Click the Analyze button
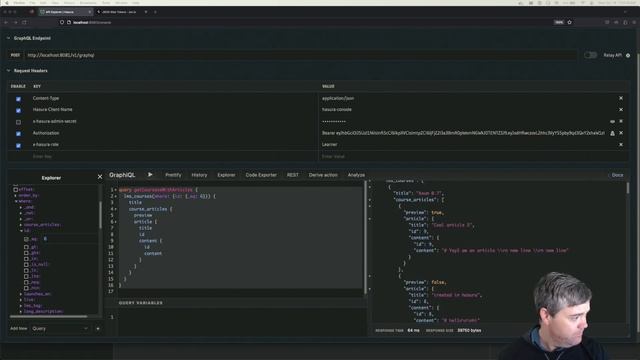The width and height of the screenshot is (640, 360). 356,175
